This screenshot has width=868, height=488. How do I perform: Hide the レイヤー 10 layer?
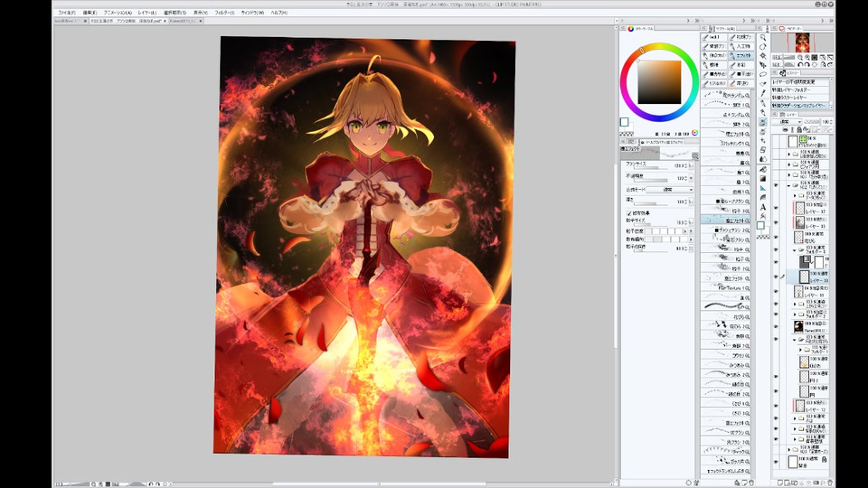point(776,290)
